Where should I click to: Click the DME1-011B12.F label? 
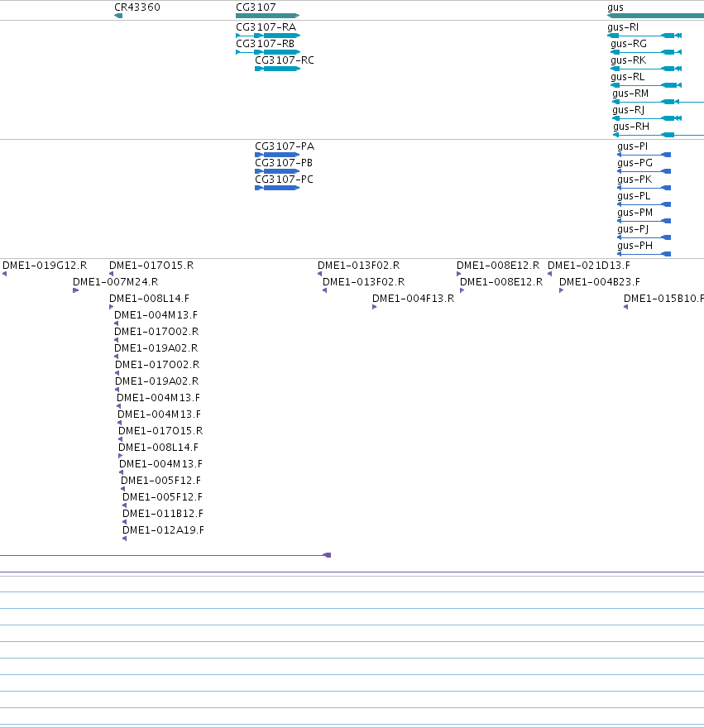tap(163, 514)
